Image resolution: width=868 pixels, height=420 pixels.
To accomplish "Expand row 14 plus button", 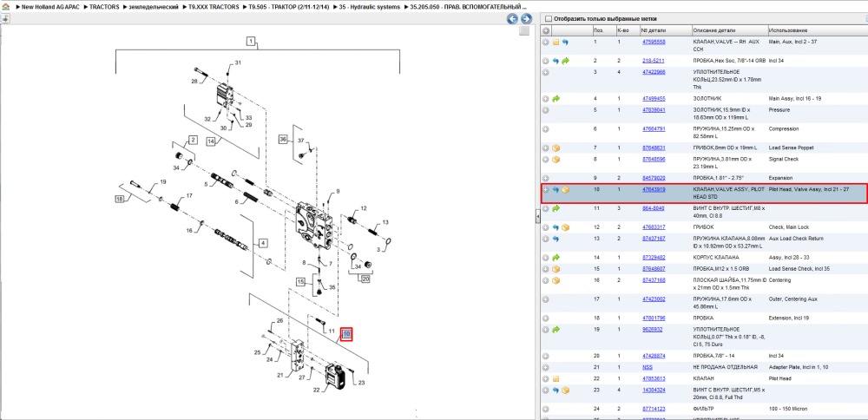I will [x=545, y=258].
